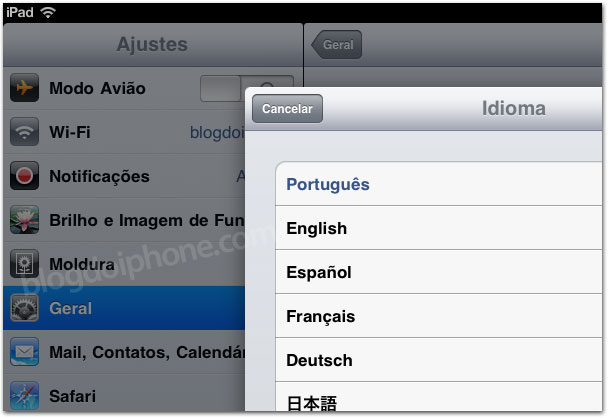Open the Notificações red dot icon
609x418 pixels.
pos(24,176)
